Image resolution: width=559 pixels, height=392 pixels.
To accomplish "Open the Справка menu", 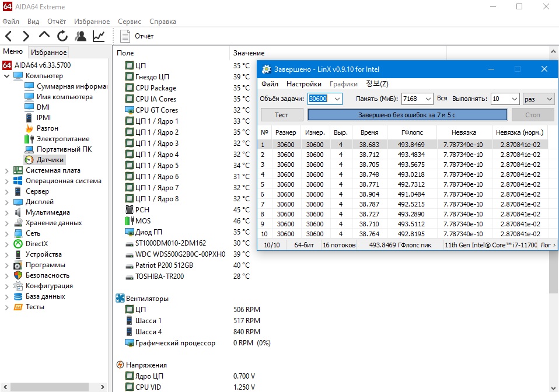I will coord(163,22).
